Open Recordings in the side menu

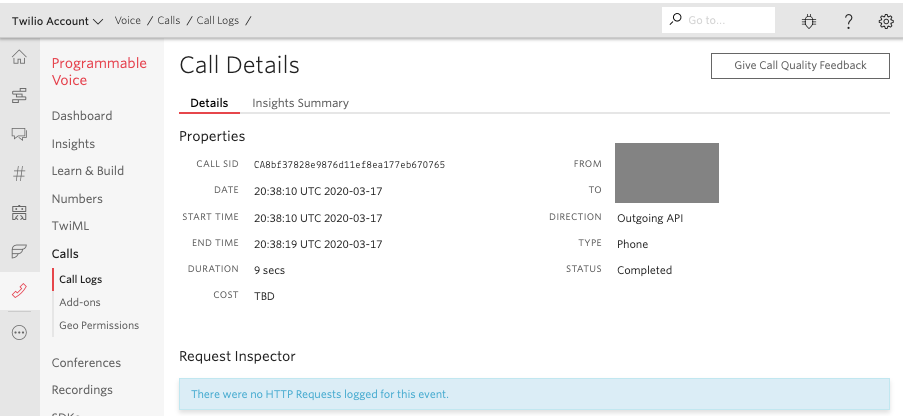(82, 390)
